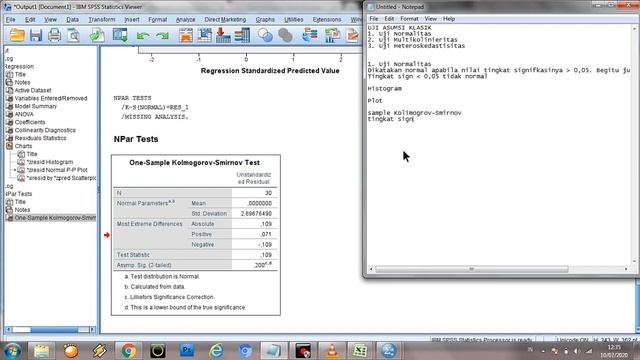This screenshot has width=640, height=360.
Task: Click the One-Sample Kolmogorov-Smirnov Test table title
Action: point(194,162)
